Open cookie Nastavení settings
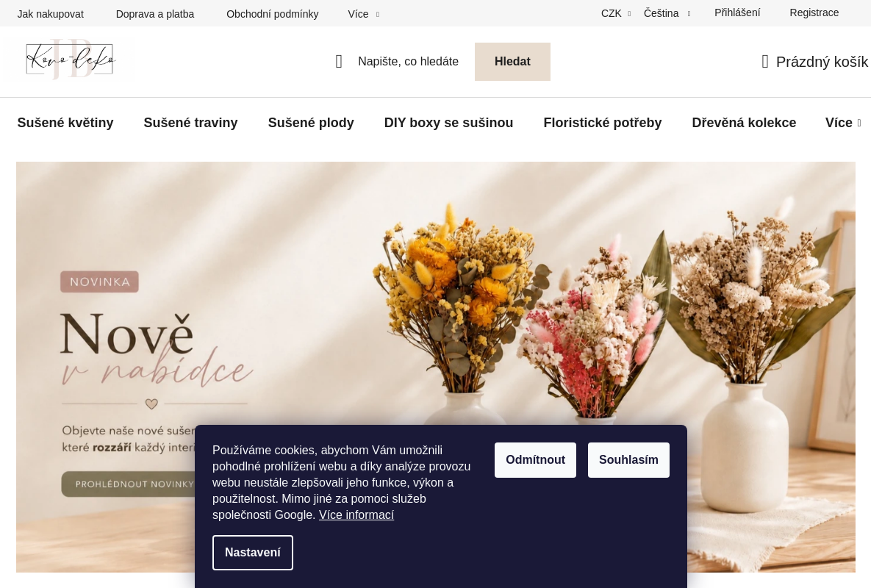The image size is (882, 588). coord(253,553)
